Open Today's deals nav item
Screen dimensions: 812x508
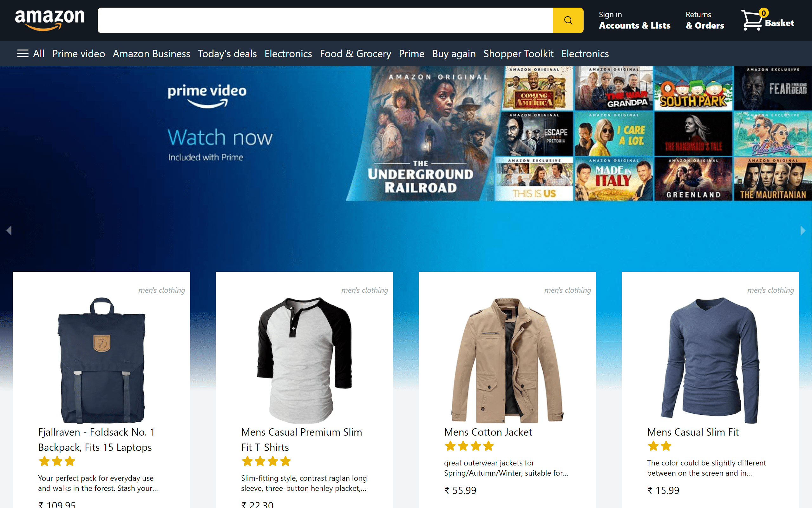coord(227,54)
